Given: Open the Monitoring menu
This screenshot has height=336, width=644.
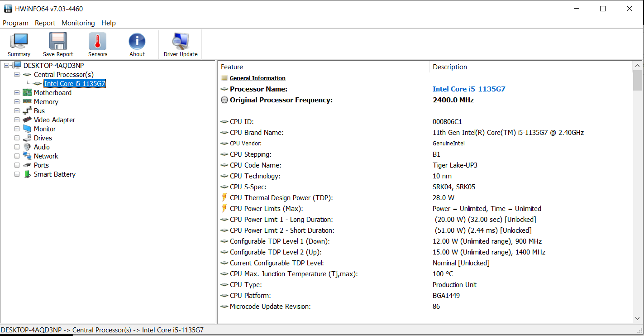Looking at the screenshot, I should (x=78, y=23).
